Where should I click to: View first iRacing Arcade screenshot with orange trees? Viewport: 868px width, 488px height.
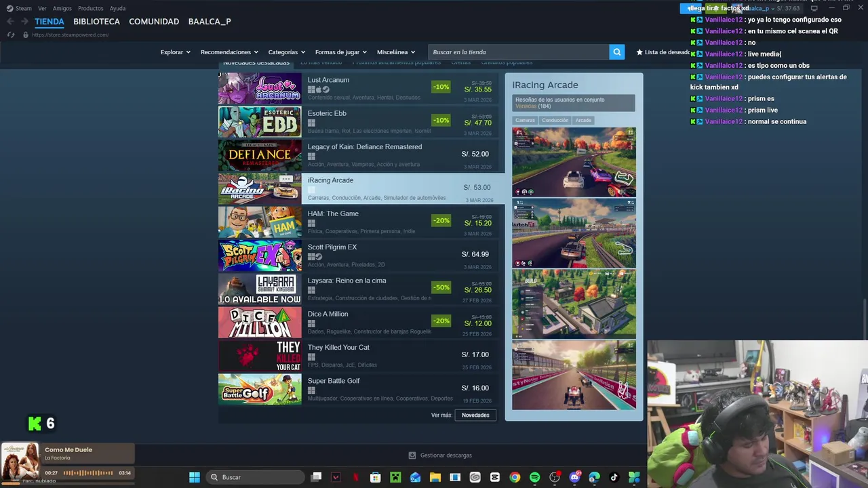tap(574, 162)
